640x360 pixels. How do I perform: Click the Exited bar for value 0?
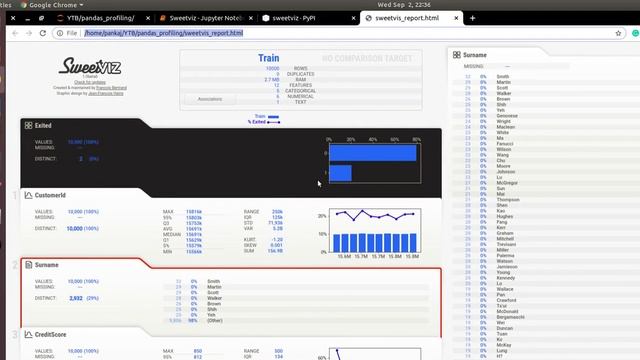373,153
